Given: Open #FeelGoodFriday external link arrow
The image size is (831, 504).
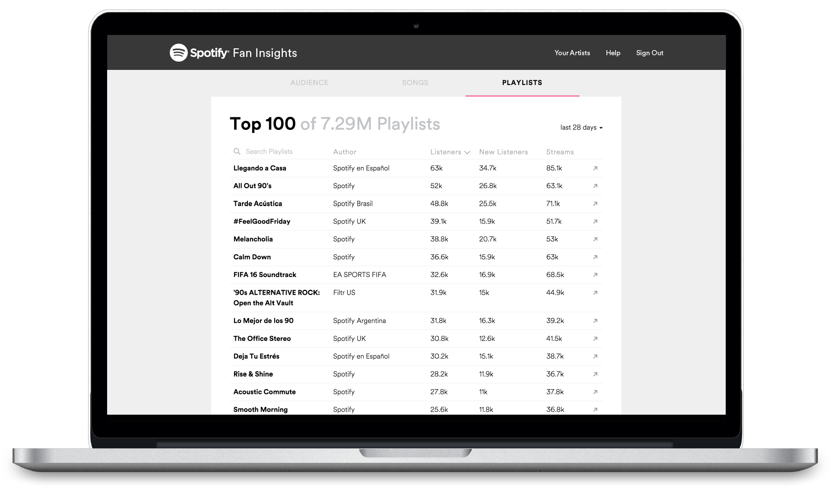Looking at the screenshot, I should pos(595,221).
